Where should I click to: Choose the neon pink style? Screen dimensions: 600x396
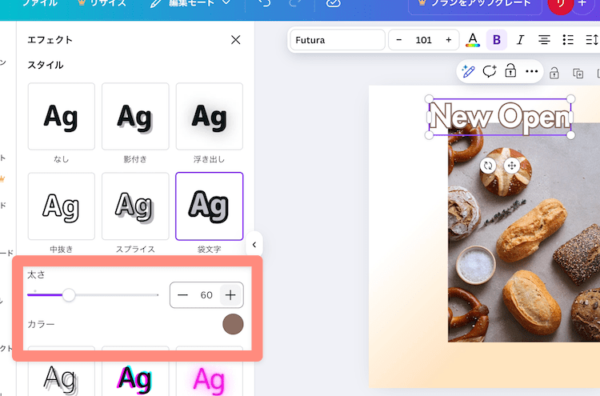[209, 372]
